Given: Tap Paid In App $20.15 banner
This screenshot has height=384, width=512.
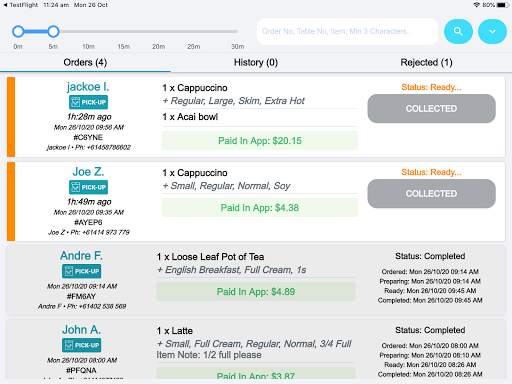Looking at the screenshot, I should pyautogui.click(x=260, y=141).
